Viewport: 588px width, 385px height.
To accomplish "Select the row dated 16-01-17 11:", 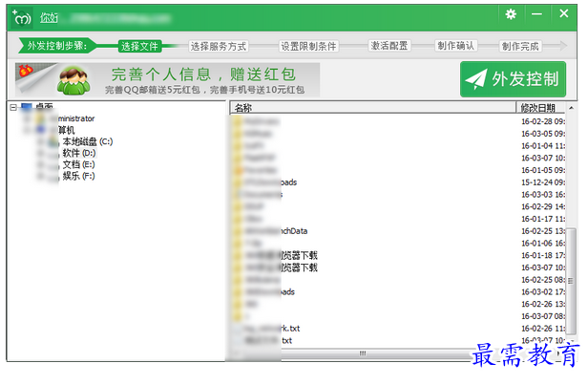I will coord(397,219).
